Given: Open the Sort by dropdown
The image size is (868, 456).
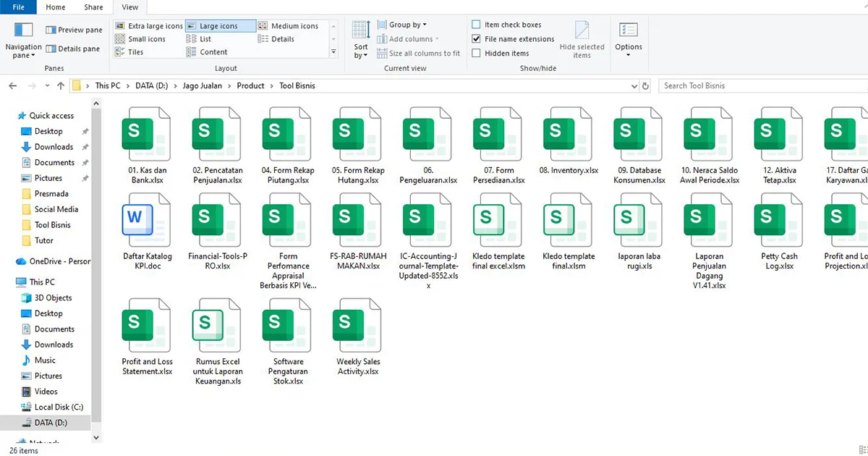Looking at the screenshot, I should [x=361, y=40].
